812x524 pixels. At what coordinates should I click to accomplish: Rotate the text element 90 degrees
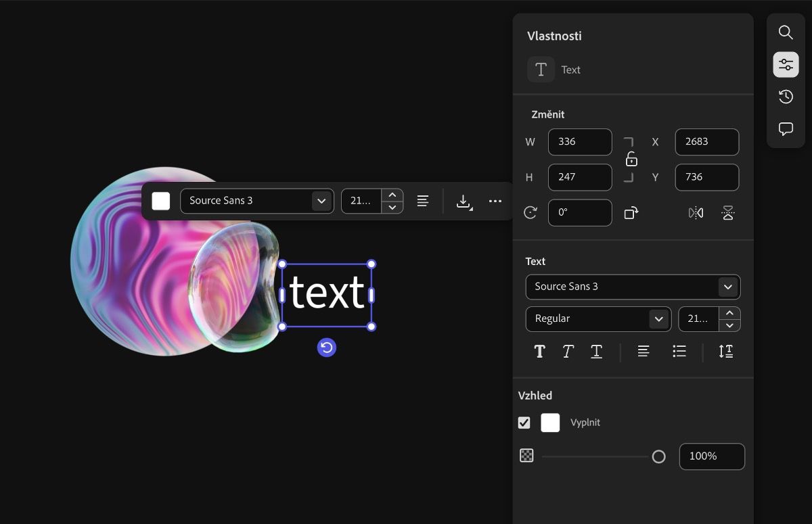[632, 213]
